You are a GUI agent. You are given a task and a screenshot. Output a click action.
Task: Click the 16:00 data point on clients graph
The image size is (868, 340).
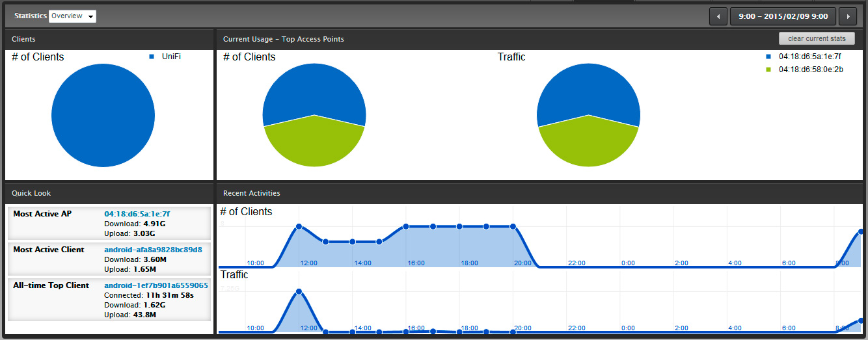[x=405, y=226]
